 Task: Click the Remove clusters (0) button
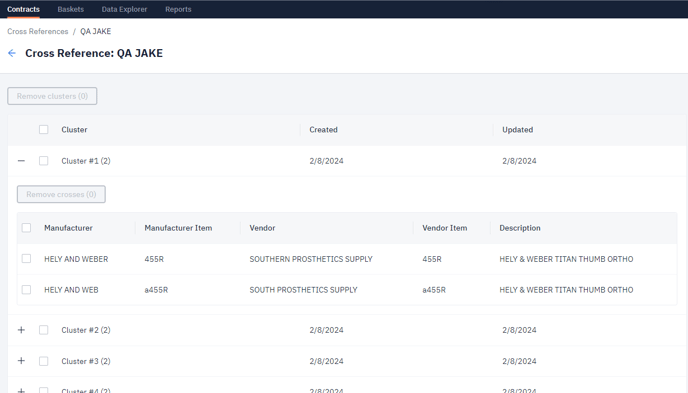52,96
